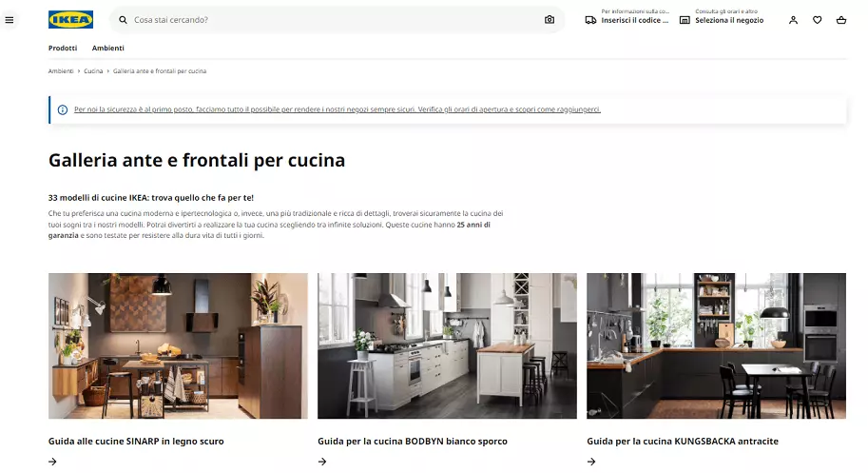Click the page heading 'Galleria ante e frontali per cucina'
The height and width of the screenshot is (473, 868).
click(x=197, y=161)
